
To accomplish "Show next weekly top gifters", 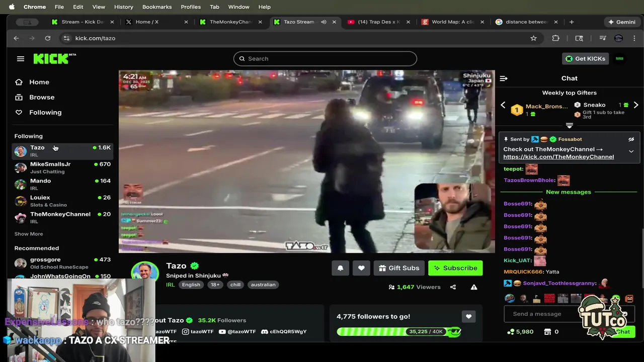I will pyautogui.click(x=636, y=105).
